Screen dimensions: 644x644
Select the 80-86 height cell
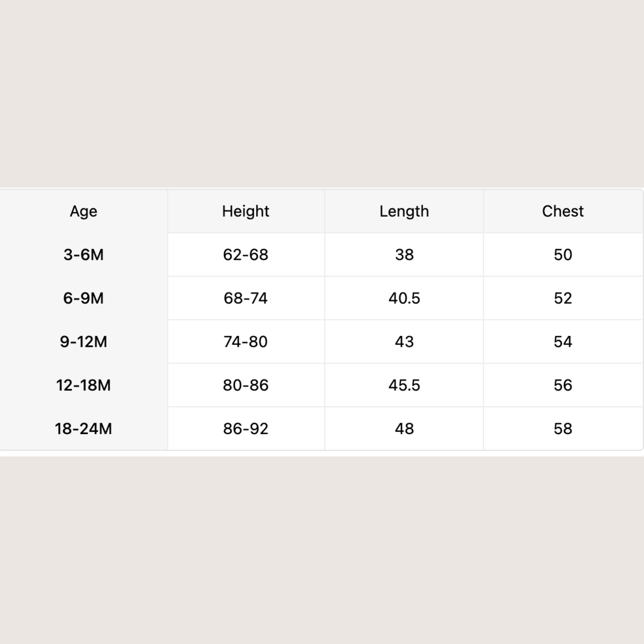tap(246, 385)
